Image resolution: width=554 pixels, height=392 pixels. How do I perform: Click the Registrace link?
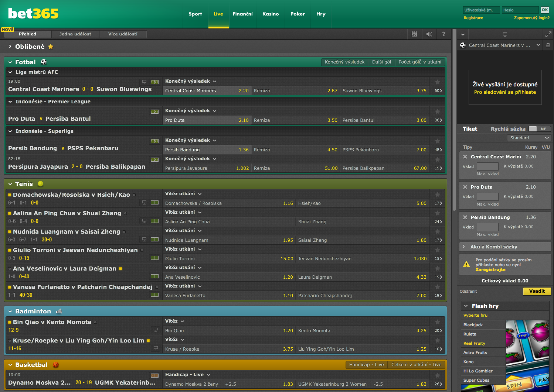tap(473, 18)
